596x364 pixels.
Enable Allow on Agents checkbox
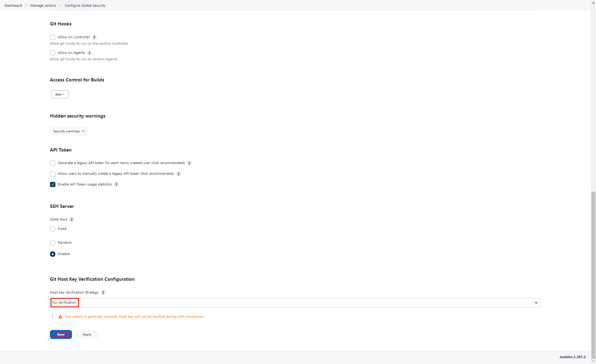tap(53, 53)
